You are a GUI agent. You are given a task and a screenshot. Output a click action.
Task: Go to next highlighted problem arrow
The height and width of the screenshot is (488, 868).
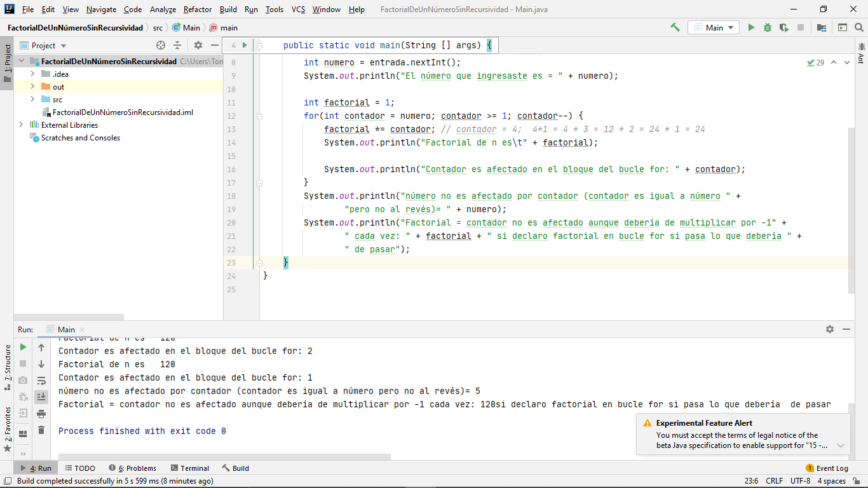[x=848, y=62]
